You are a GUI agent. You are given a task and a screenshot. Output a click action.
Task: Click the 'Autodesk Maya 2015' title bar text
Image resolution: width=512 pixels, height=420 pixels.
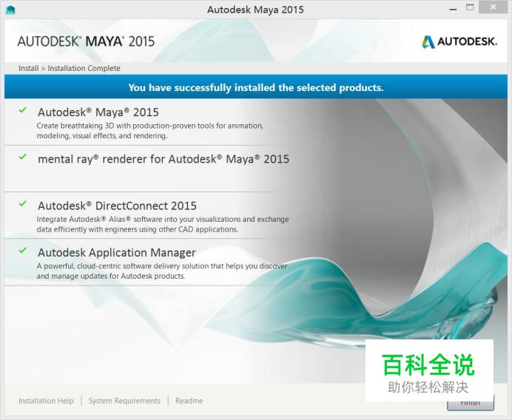point(255,10)
